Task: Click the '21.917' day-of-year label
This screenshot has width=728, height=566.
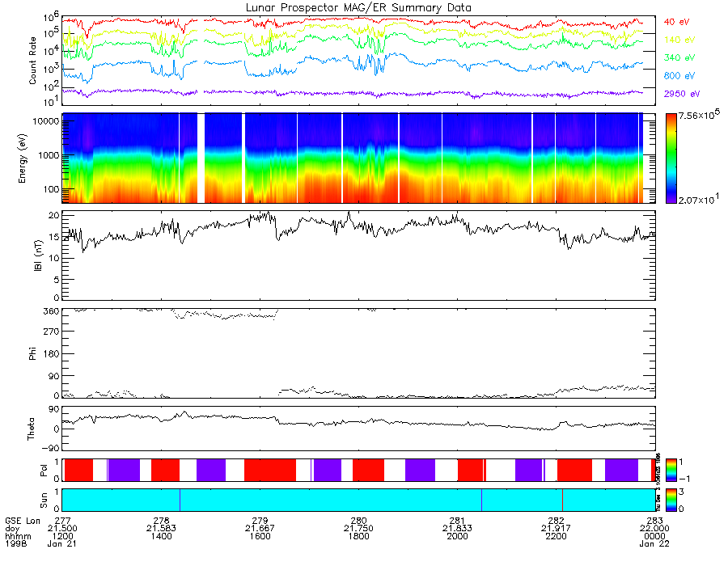Action: point(557,529)
